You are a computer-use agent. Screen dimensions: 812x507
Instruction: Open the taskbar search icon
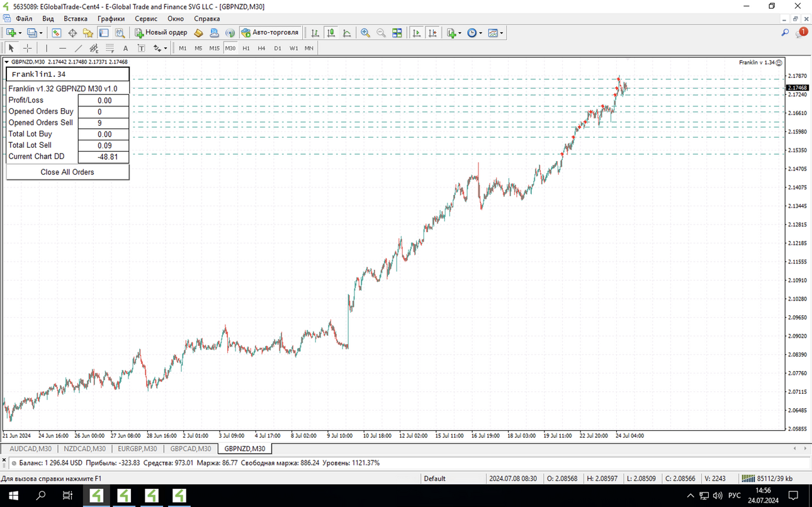coord(41,496)
